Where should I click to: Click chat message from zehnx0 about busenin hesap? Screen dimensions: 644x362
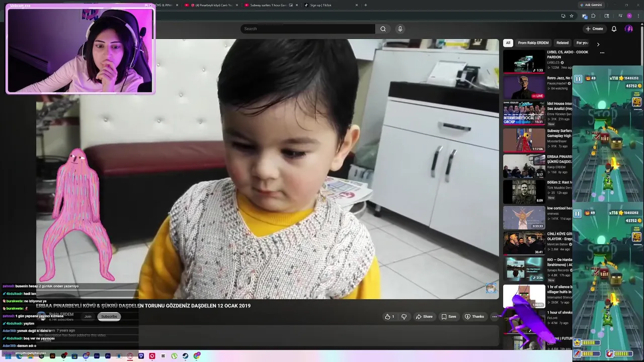tap(41, 286)
